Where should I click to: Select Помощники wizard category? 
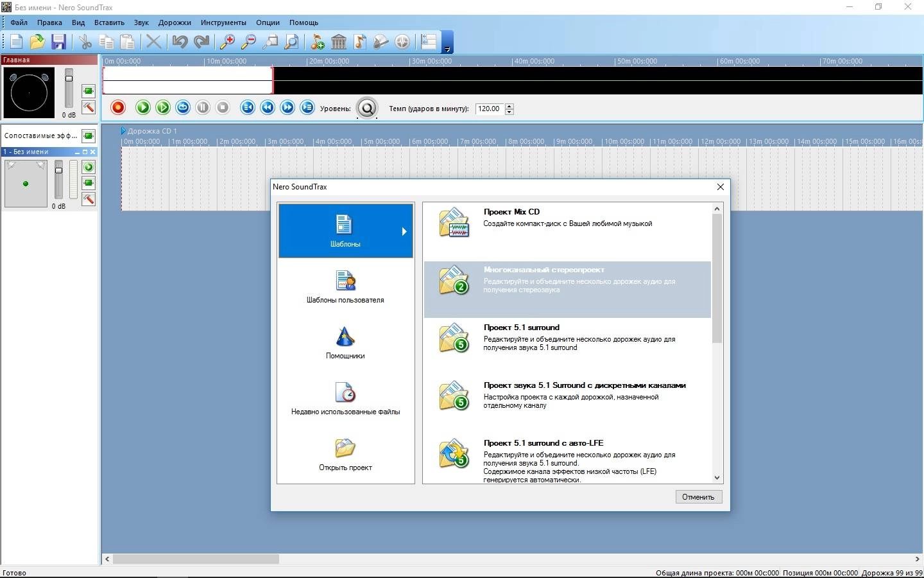tap(345, 343)
